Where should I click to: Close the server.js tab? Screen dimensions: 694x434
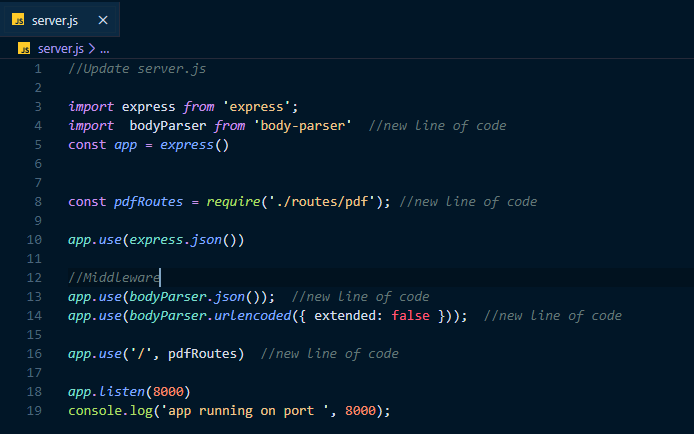click(103, 20)
